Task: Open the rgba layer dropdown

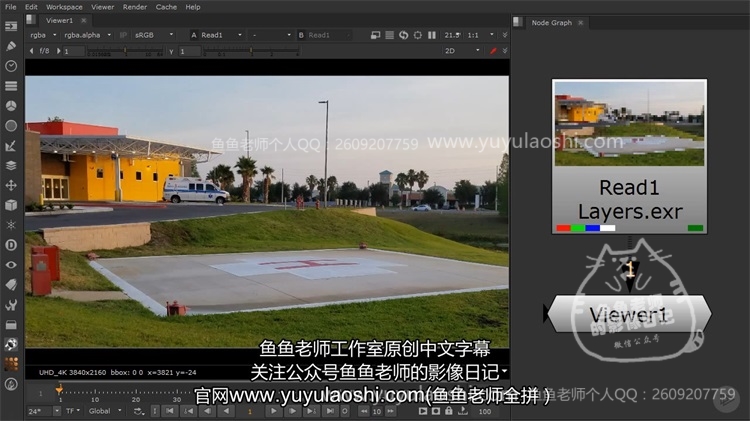Action: [43, 35]
